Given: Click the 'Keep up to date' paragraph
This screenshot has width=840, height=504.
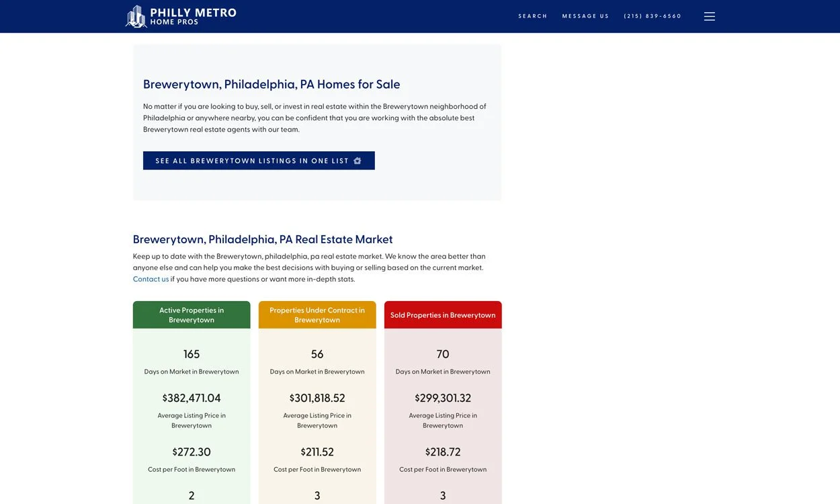Looking at the screenshot, I should point(309,267).
